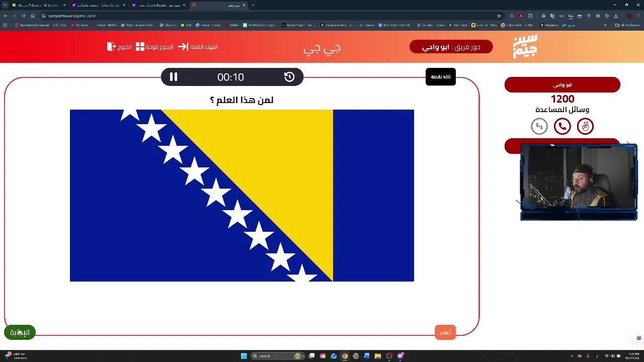Click the 400 نقطة points badge
Viewport: 644px width, 362px height.
pyautogui.click(x=441, y=77)
